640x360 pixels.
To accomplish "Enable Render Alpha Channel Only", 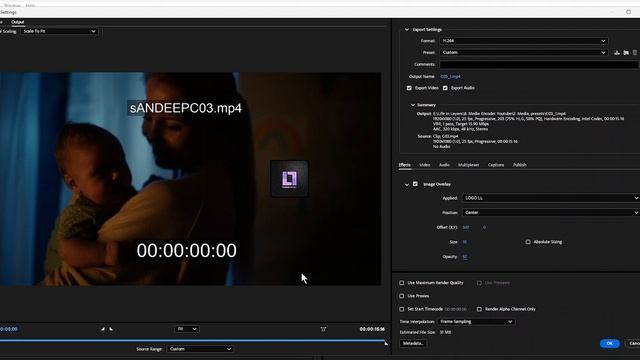I will tap(479, 309).
